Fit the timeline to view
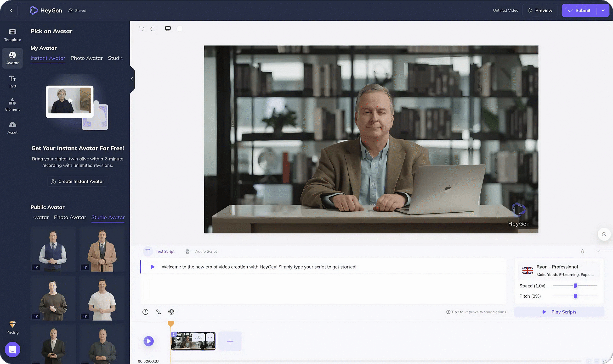This screenshot has width=613, height=364. (x=604, y=361)
